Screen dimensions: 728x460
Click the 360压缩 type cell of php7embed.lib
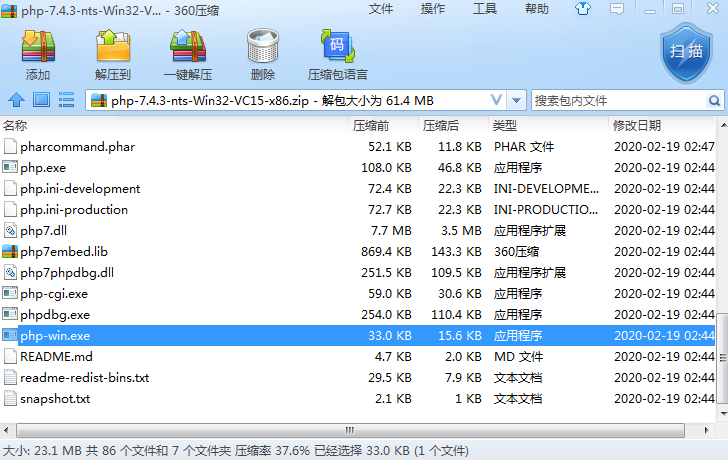click(x=516, y=251)
